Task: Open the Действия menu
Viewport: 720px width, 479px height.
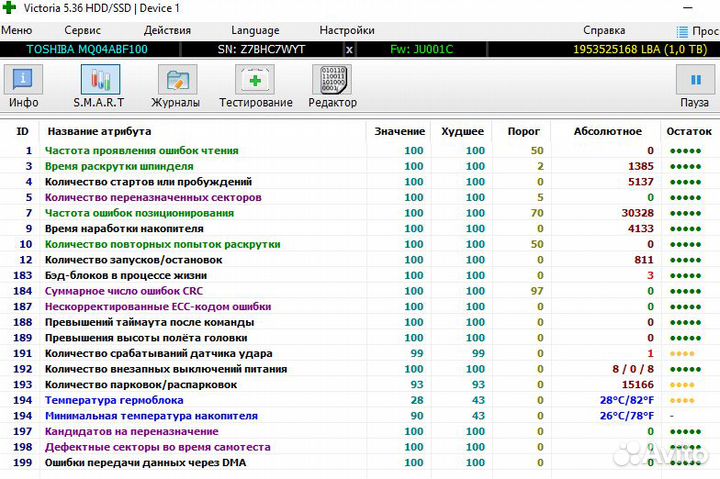Action: 167,31
